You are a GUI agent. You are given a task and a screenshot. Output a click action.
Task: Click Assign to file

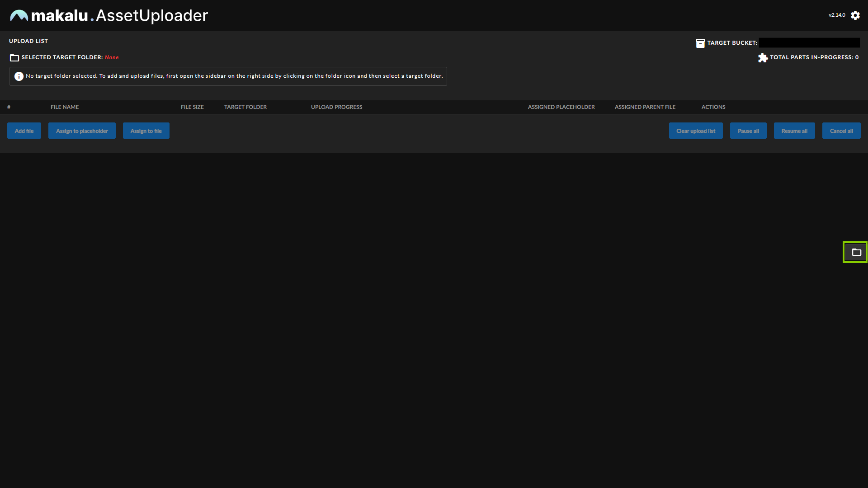click(146, 131)
